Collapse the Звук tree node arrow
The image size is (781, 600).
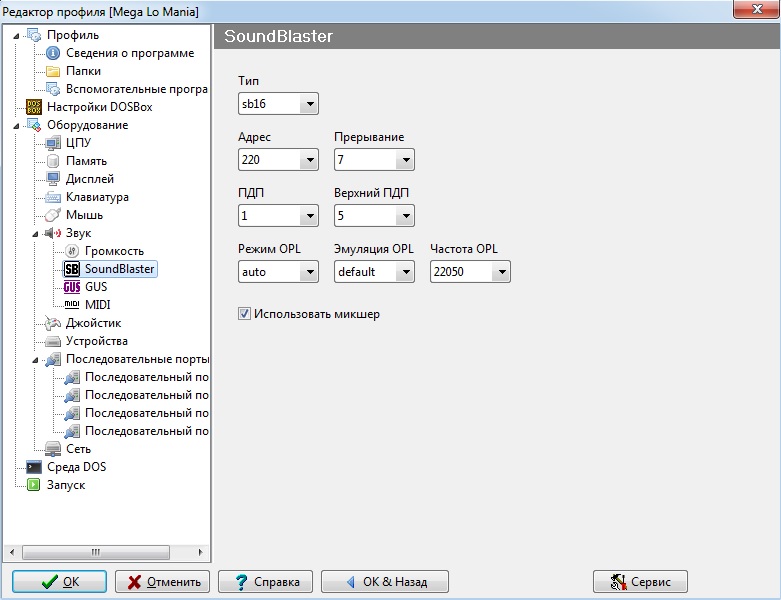pyautogui.click(x=35, y=234)
